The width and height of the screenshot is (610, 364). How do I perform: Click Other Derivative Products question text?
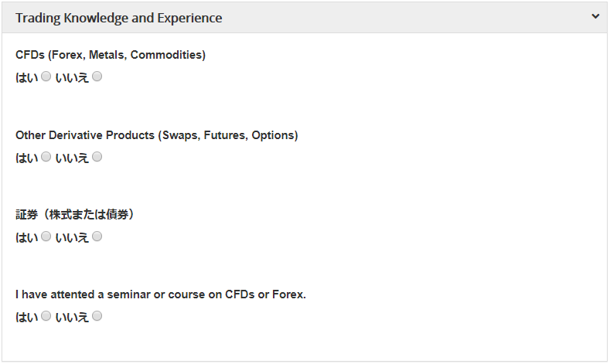tap(156, 135)
